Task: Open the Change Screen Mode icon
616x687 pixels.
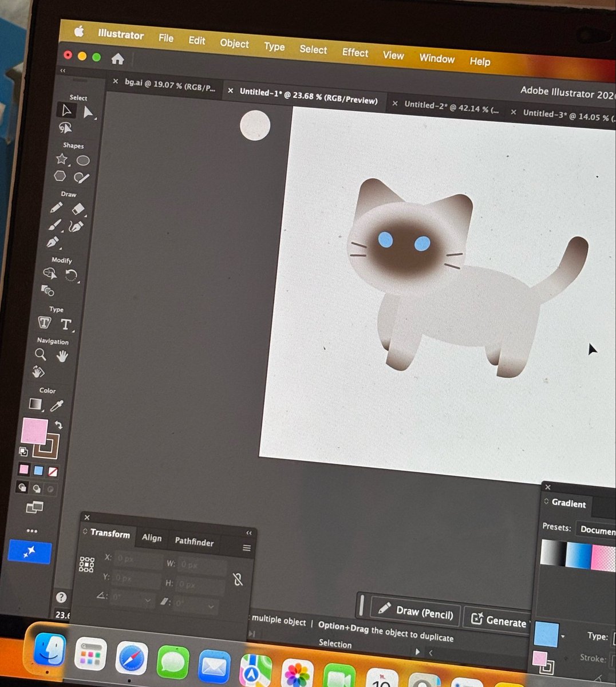Action: click(x=34, y=507)
